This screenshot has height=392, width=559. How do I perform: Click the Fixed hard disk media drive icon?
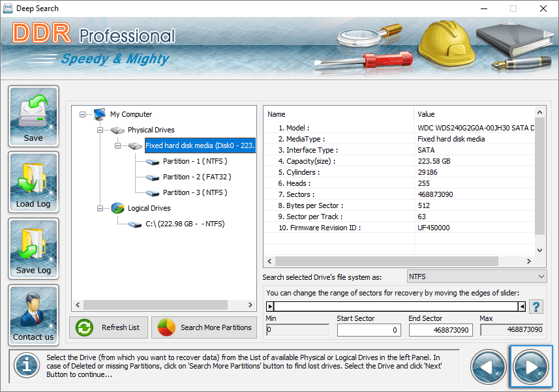click(x=135, y=145)
